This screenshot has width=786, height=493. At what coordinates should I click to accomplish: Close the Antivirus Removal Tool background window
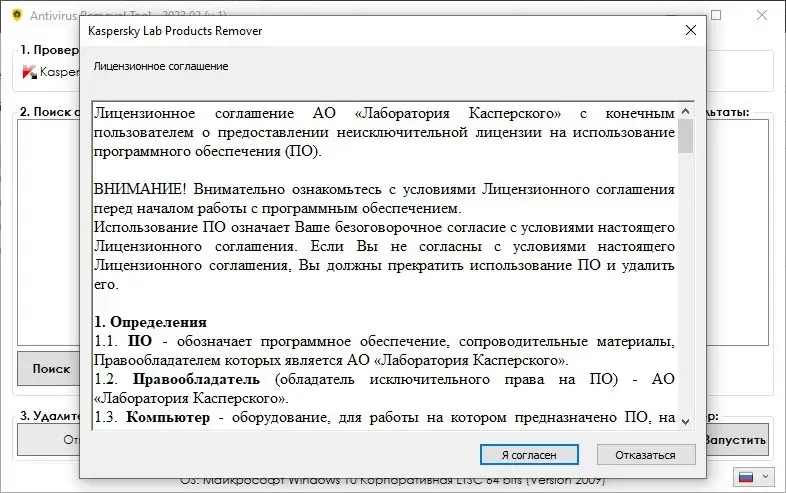tap(762, 15)
